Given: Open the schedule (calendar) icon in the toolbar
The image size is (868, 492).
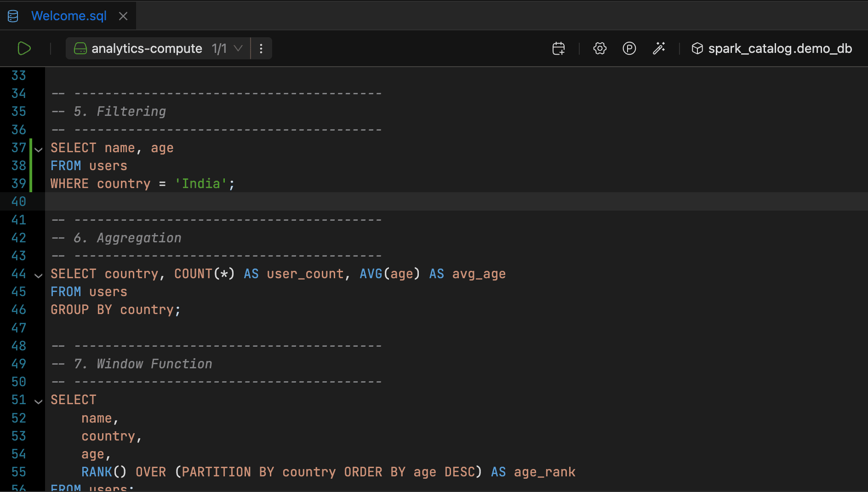Looking at the screenshot, I should pos(558,48).
